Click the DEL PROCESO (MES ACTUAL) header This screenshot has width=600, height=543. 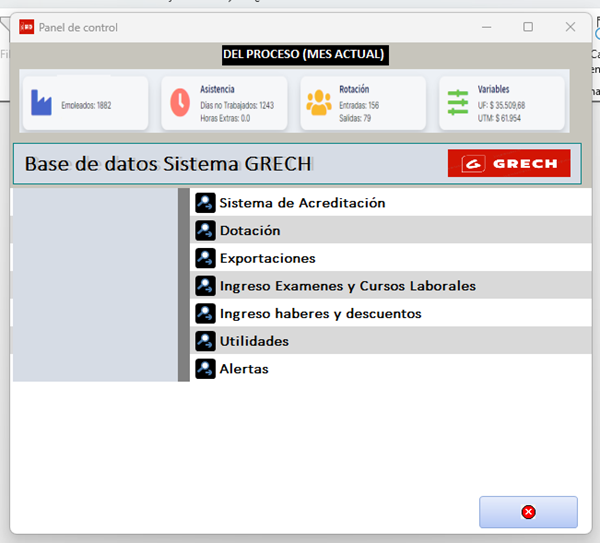pos(305,55)
